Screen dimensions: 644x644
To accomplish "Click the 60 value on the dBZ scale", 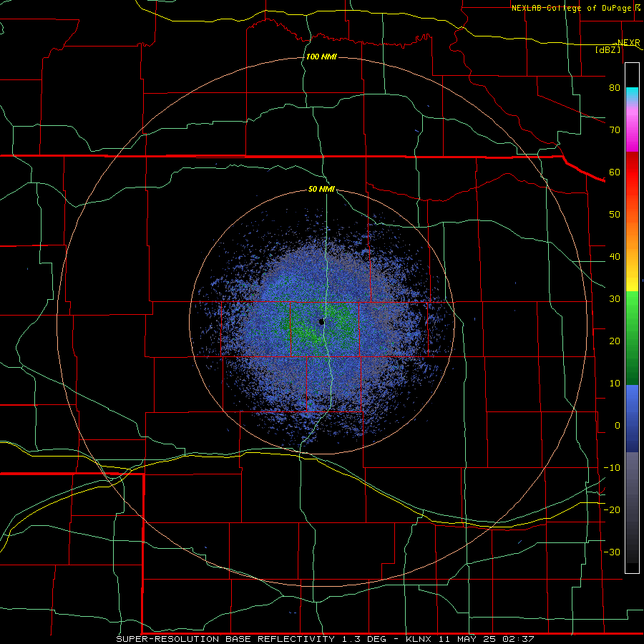I will (x=615, y=172).
